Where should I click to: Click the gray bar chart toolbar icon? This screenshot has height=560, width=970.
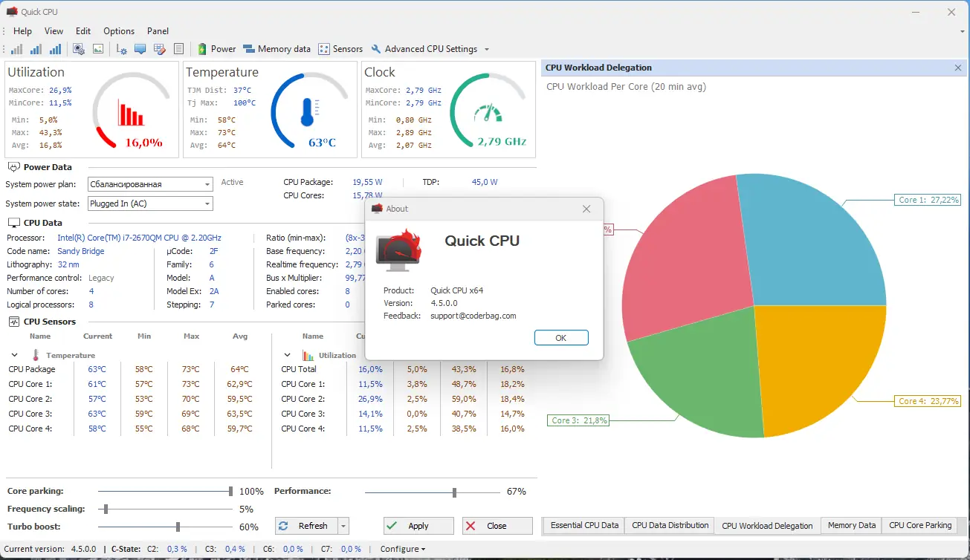16,49
